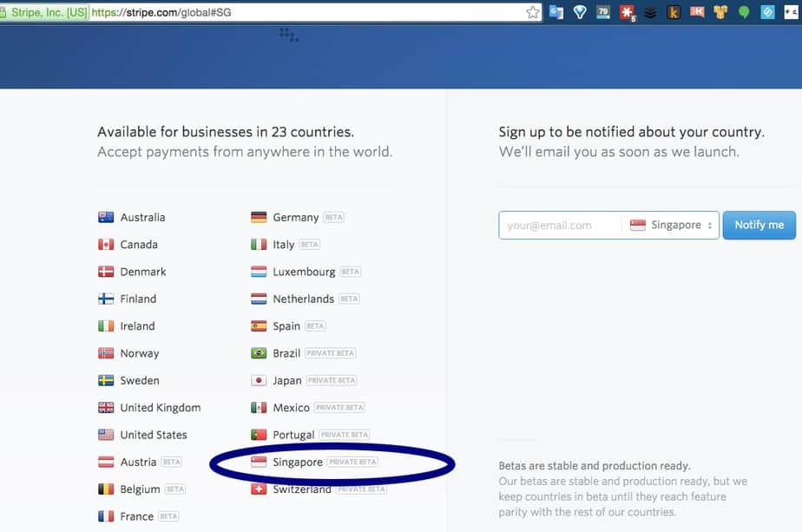This screenshot has width=802, height=532.
Task: Open the yellow boxes extension icon
Action: (x=720, y=12)
